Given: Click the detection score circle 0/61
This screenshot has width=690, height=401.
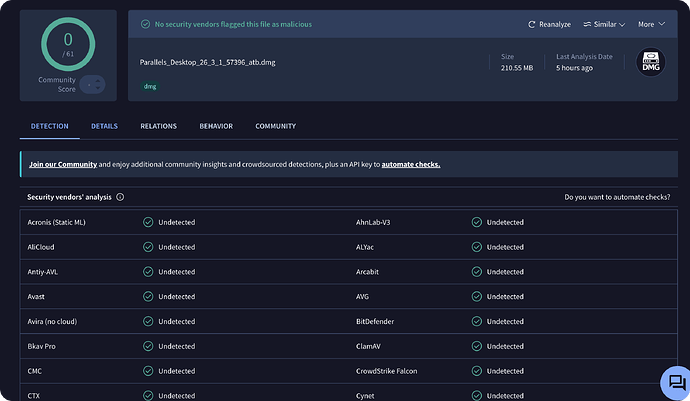Looking at the screenshot, I should pos(68,44).
